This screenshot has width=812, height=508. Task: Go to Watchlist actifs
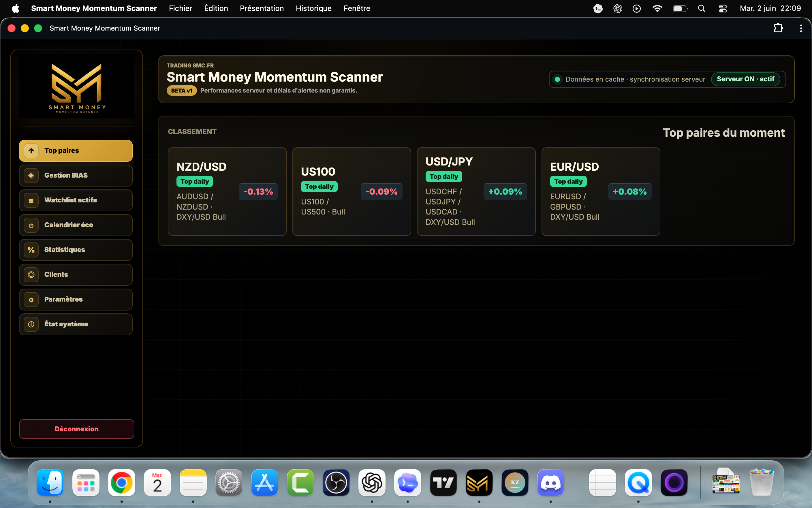(76, 200)
